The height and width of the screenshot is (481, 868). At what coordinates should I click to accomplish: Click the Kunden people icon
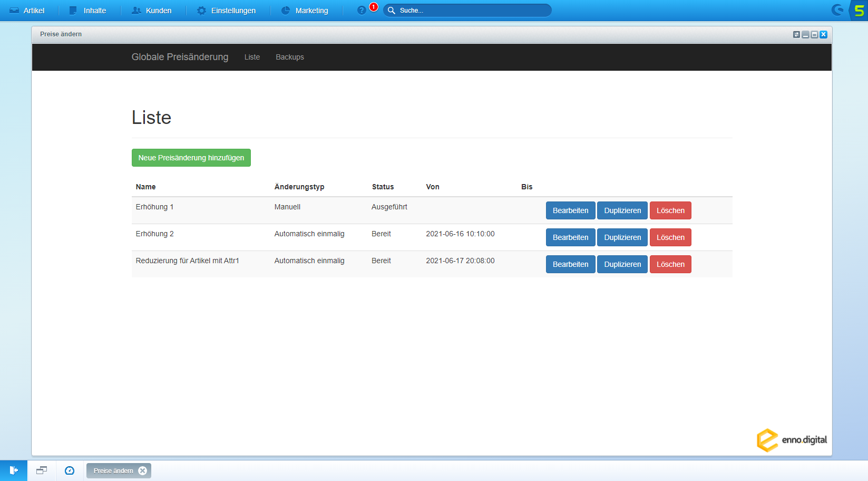tap(136, 11)
